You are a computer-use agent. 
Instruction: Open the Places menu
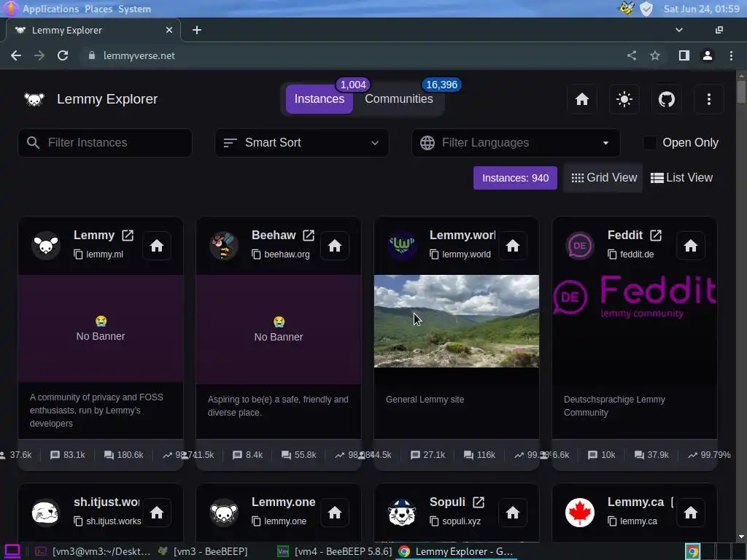click(x=98, y=9)
